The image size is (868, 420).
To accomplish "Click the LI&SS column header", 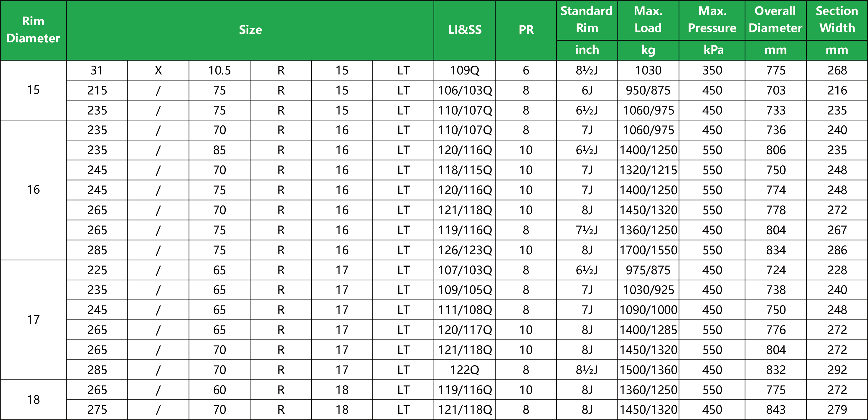I will (465, 30).
